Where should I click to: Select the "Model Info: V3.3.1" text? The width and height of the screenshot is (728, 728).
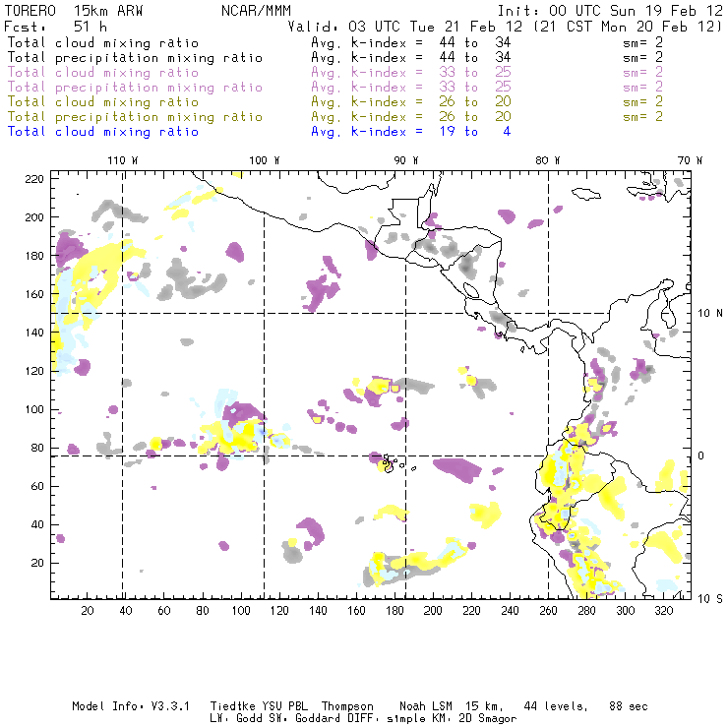point(131,706)
